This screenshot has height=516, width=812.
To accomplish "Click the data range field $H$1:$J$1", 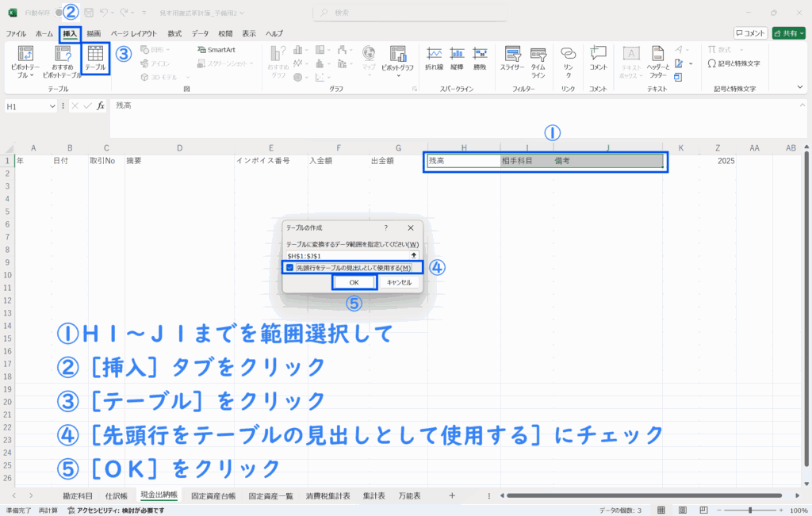I will click(x=348, y=256).
